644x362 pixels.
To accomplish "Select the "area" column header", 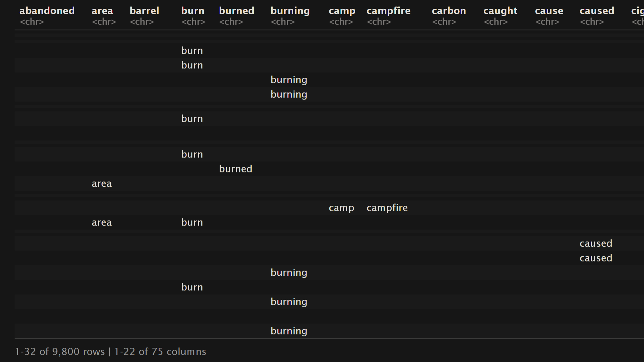I will tap(102, 11).
